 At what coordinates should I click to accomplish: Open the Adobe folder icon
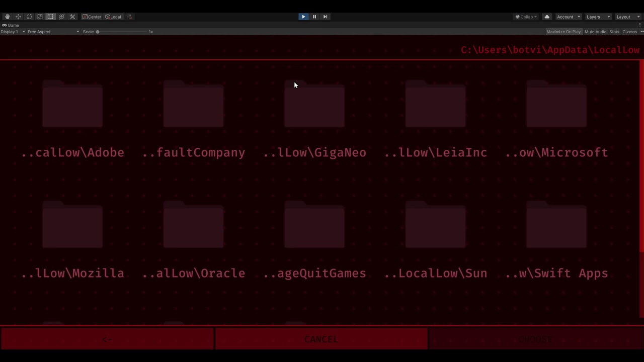pos(72,104)
